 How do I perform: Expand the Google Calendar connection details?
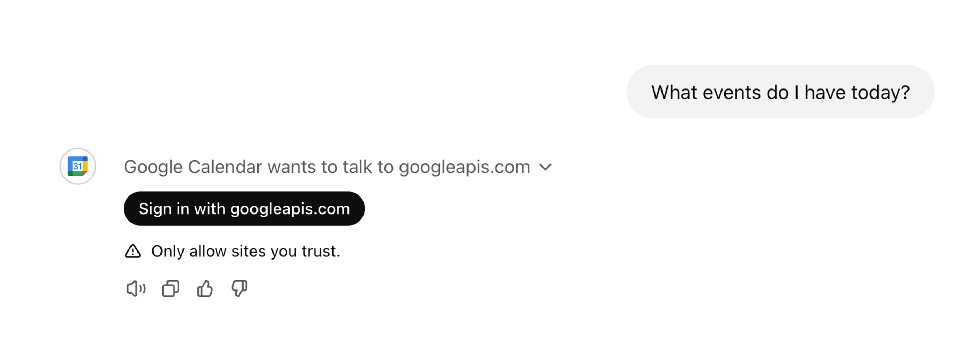coord(546,167)
